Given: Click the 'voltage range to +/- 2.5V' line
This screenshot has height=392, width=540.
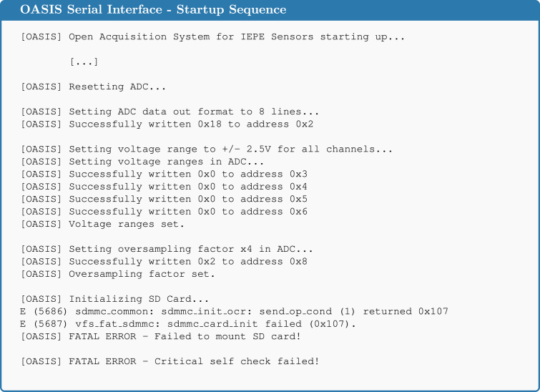Looking at the screenshot, I should click(207, 150).
